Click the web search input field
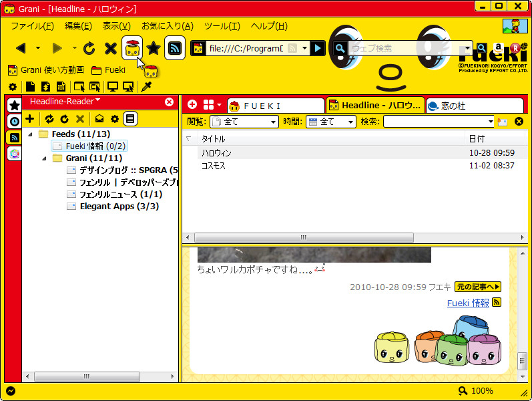This screenshot has height=401, width=532. tap(406, 48)
